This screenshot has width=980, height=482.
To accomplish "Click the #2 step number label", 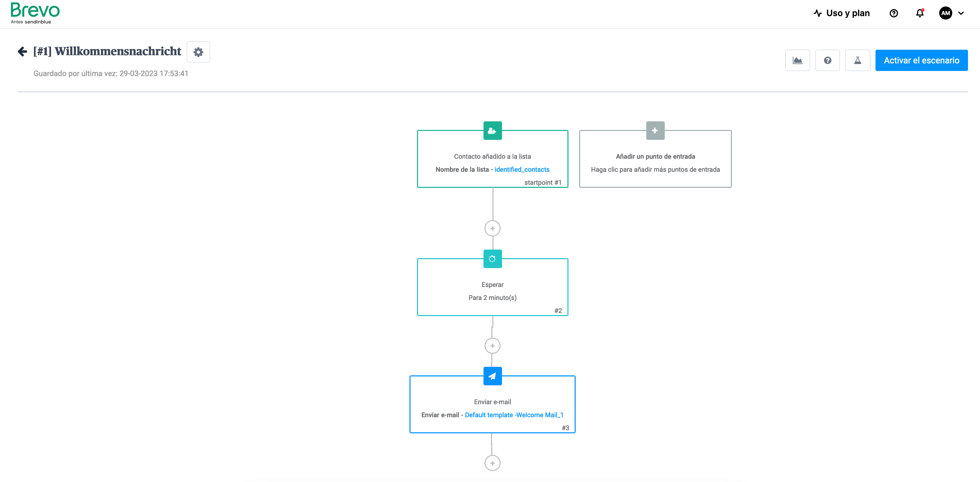I will pos(558,311).
